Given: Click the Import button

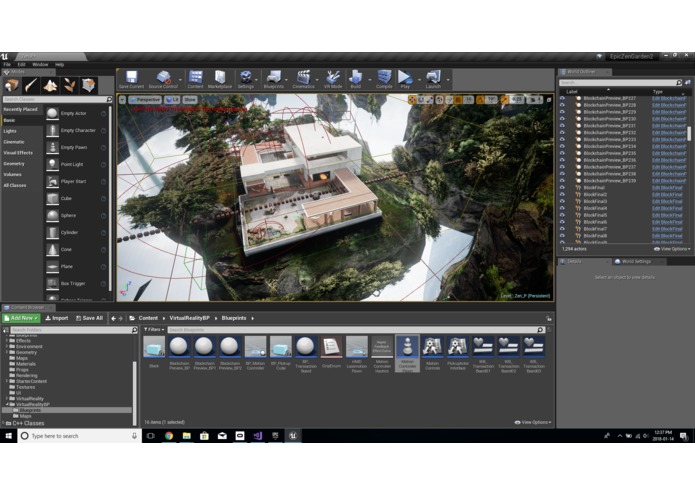Looking at the screenshot, I should pyautogui.click(x=57, y=318).
